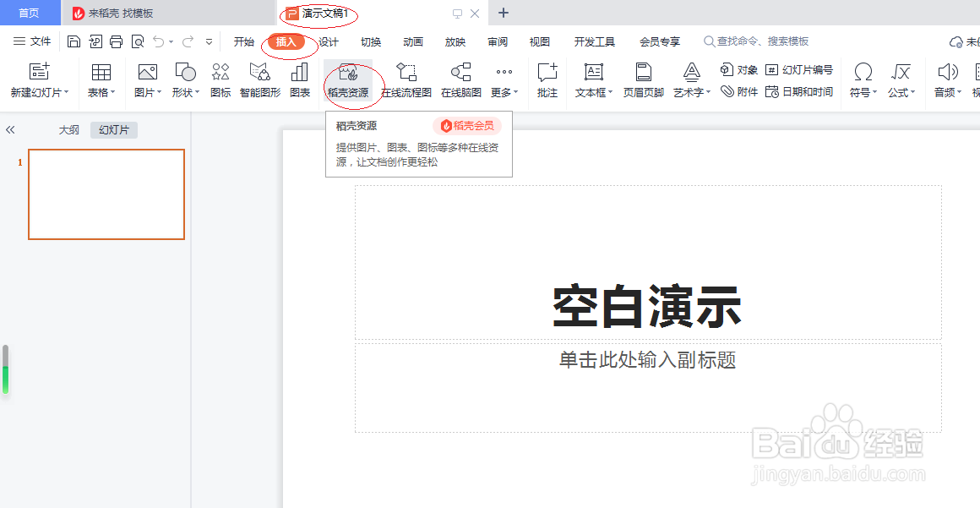Screen dimensions: 980x508
Task: Expand the Picture (图片) dropdown arrow
Action: pyautogui.click(x=160, y=93)
